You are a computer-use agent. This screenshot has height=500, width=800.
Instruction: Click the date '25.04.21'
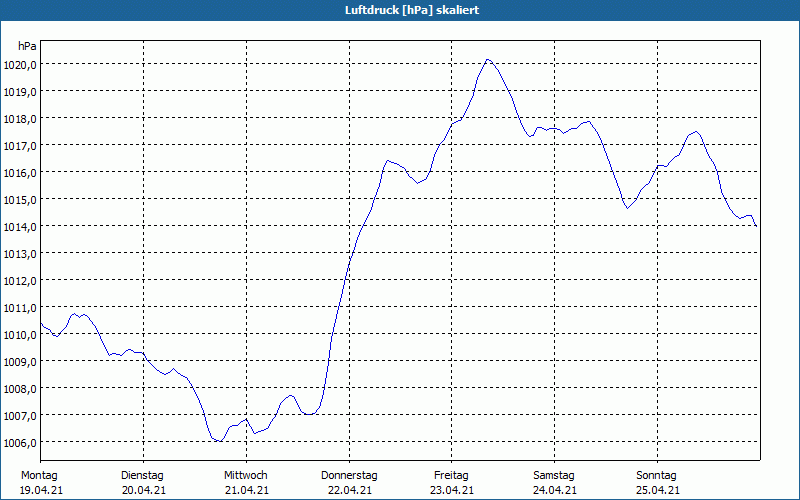click(x=658, y=491)
